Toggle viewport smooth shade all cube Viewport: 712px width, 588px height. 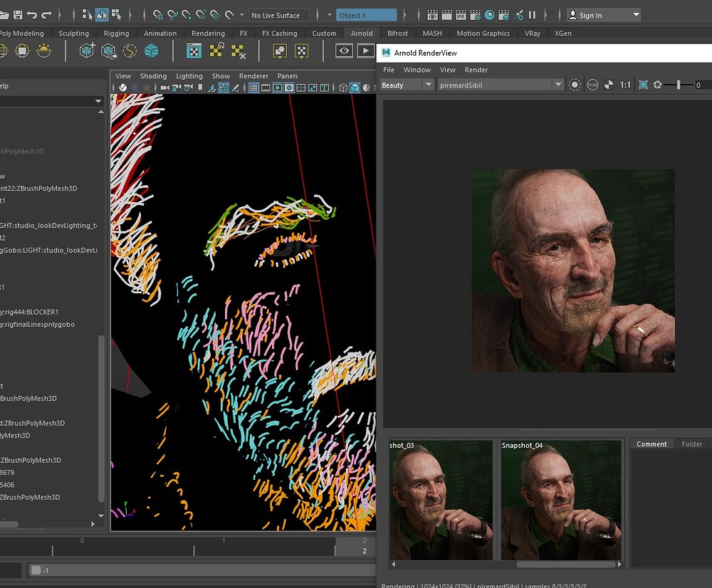355,88
